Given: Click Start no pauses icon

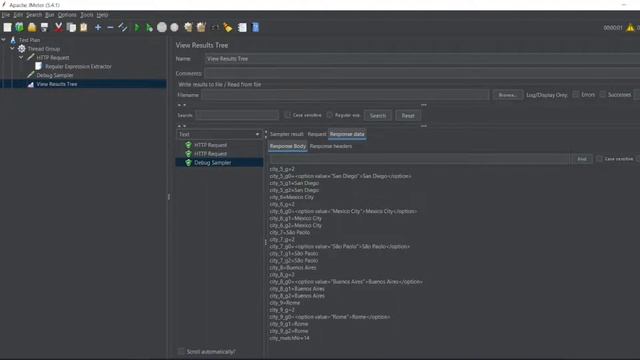Looking at the screenshot, I should tap(149, 27).
